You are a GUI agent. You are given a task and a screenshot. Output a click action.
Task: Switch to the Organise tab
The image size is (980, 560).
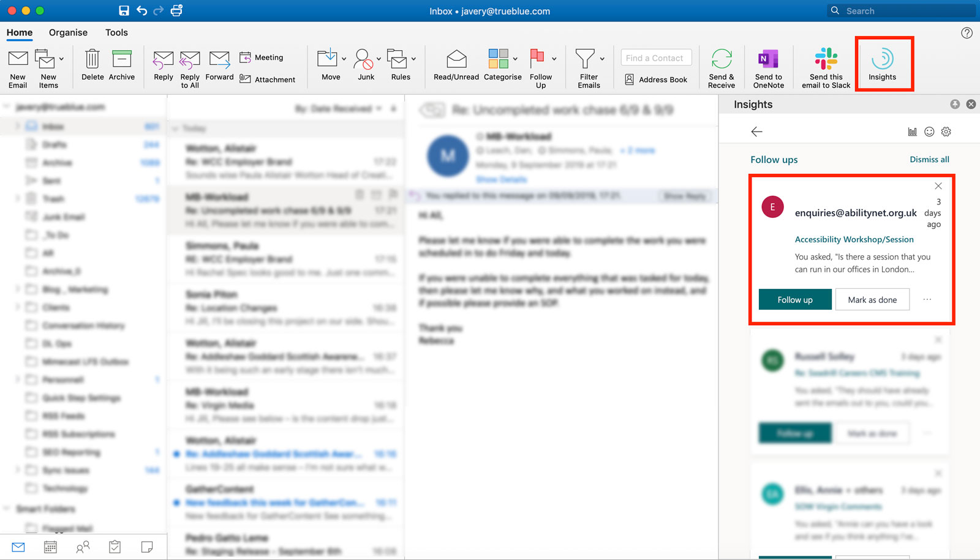[68, 32]
